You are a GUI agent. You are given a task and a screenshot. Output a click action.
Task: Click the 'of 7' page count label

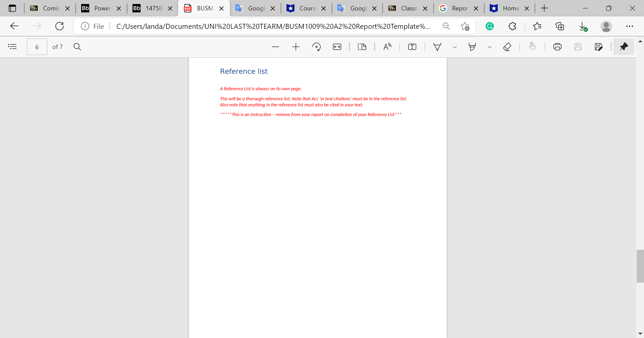[x=57, y=47]
